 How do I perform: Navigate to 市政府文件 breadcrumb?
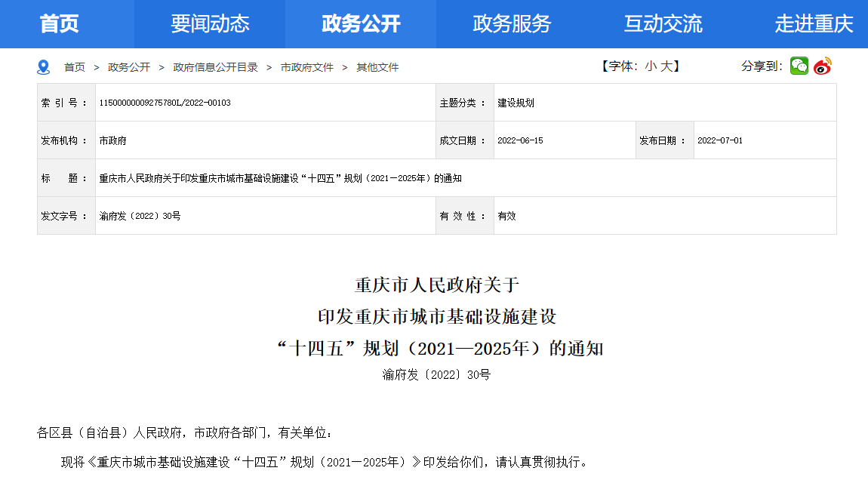307,67
